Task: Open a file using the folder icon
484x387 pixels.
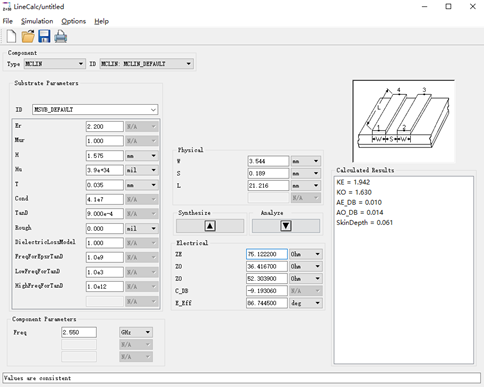Action: [x=28, y=36]
